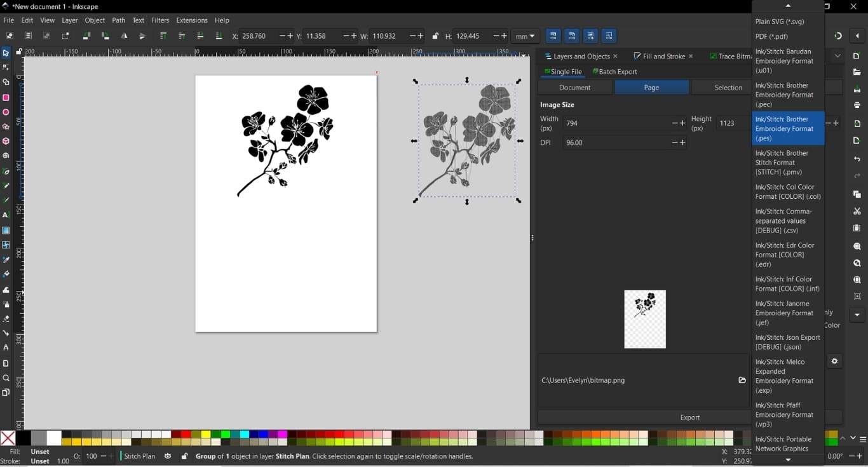
Task: Select Pfaff Embroidery Format (.vp3)
Action: click(788, 415)
